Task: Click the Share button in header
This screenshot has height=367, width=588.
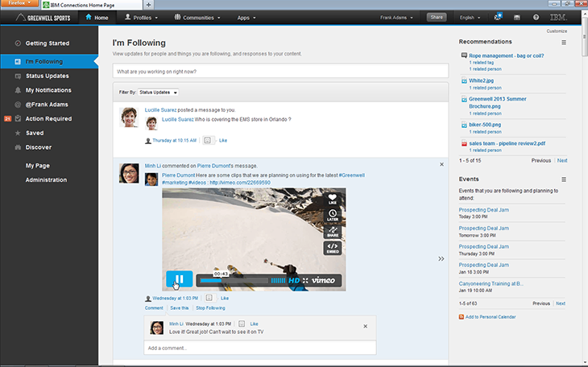Action: coord(437,17)
